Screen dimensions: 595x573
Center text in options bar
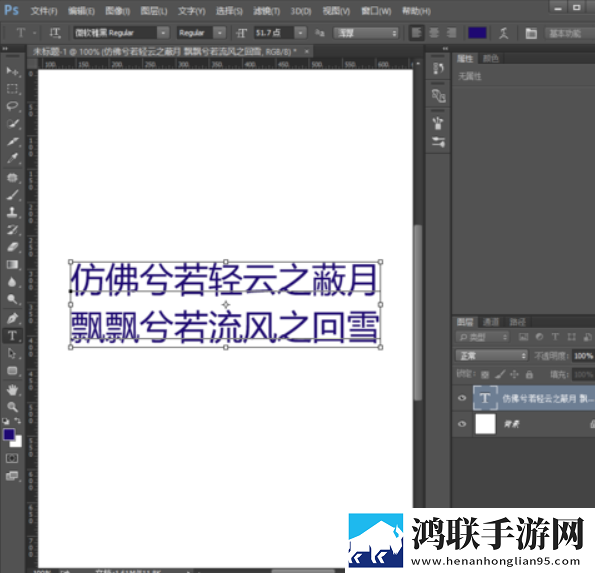[434, 33]
